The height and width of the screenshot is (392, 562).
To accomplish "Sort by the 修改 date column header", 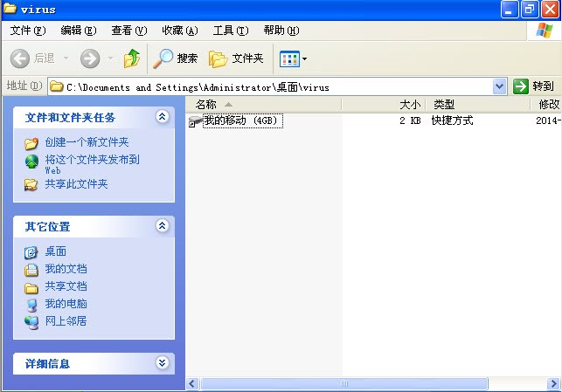I will click(x=546, y=105).
